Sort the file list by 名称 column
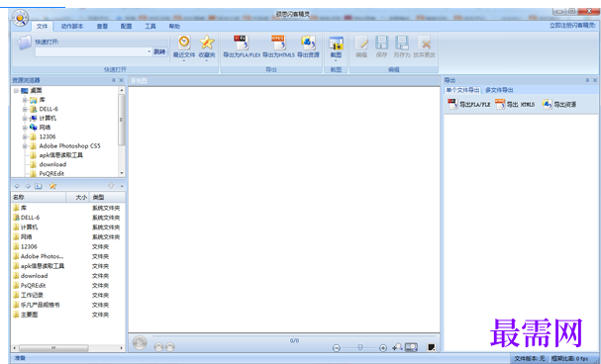Viewport: 601px width, 364px height. click(39, 197)
